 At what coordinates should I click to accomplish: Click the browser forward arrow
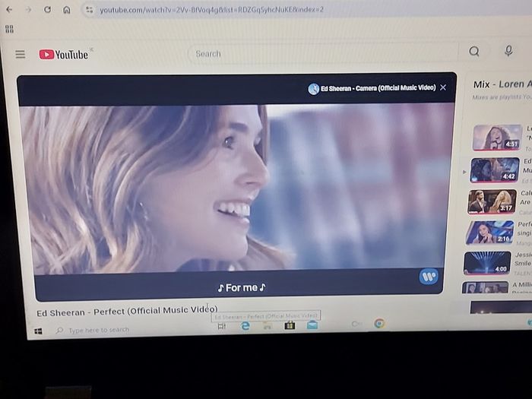[x=29, y=9]
